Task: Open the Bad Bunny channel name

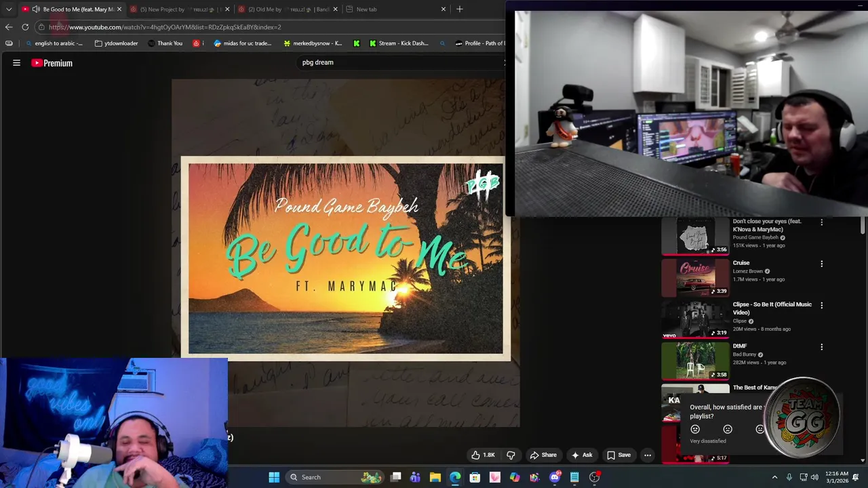Action: (745, 354)
